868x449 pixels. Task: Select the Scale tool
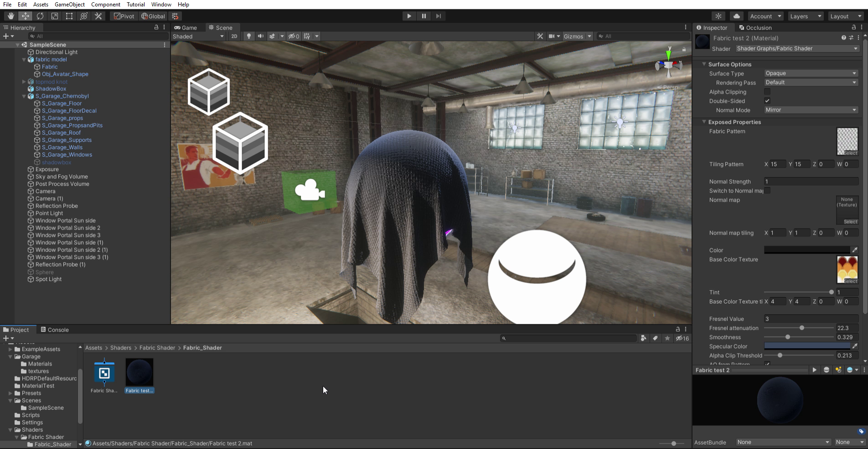coord(55,16)
